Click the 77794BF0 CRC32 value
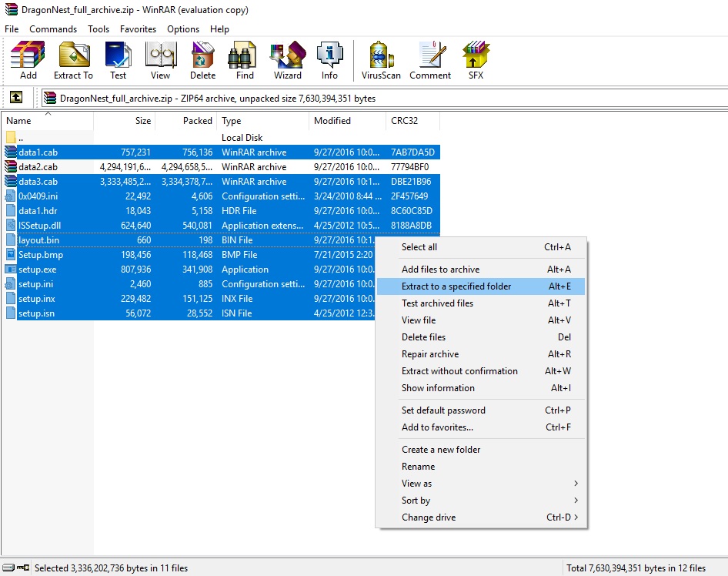This screenshot has height=576, width=728. [410, 167]
